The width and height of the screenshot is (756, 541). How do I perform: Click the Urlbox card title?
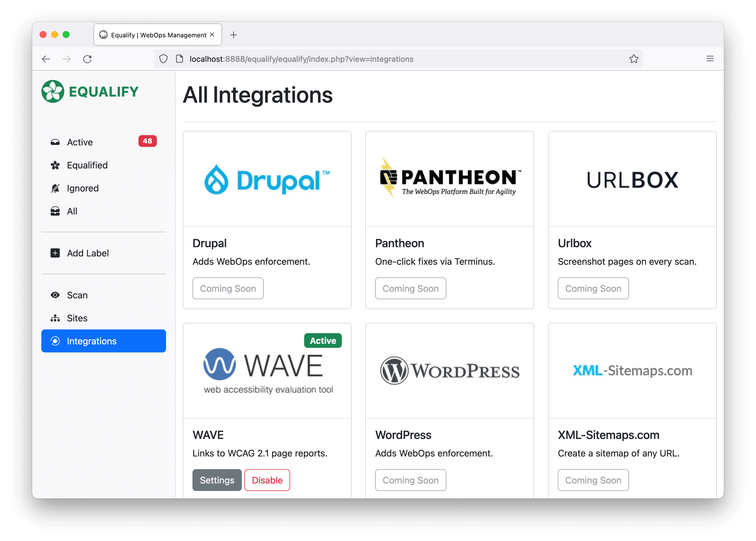click(x=574, y=243)
